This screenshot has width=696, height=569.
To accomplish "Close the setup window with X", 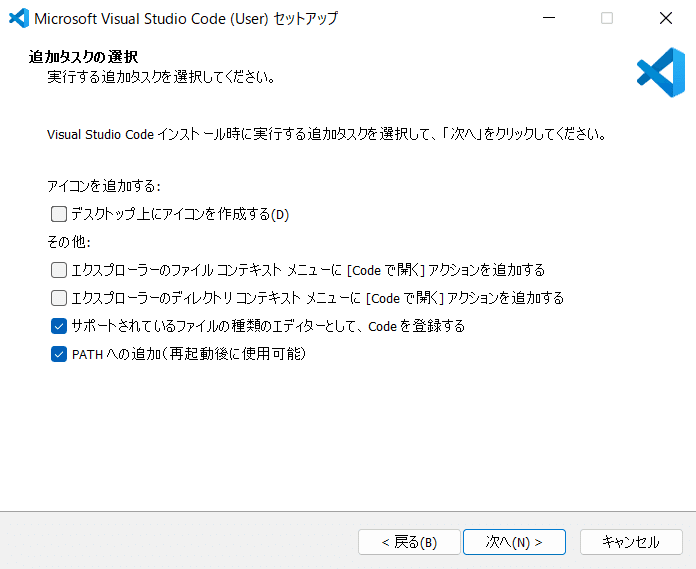I will tap(666, 18).
